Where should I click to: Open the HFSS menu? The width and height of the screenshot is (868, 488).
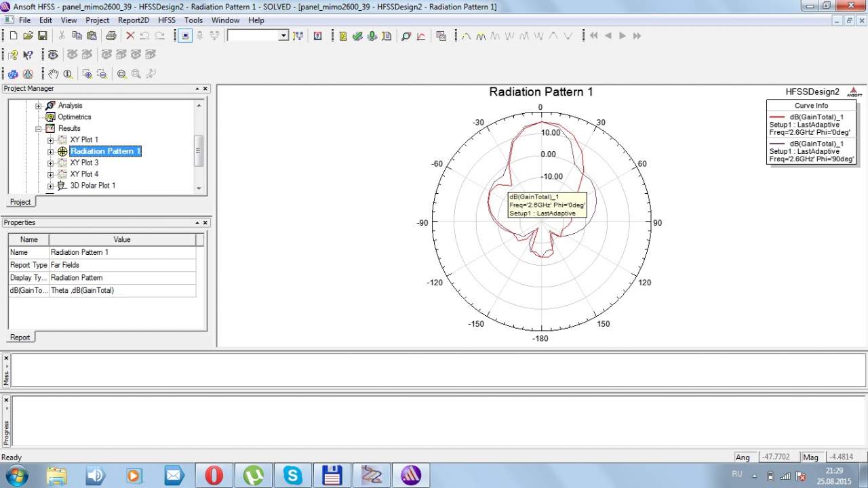coord(167,20)
